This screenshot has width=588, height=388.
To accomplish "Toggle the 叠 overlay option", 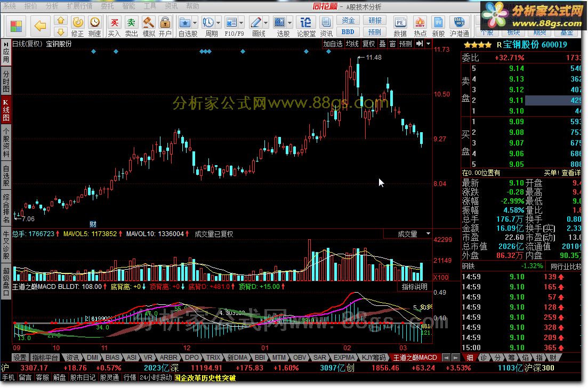I will tap(382, 44).
